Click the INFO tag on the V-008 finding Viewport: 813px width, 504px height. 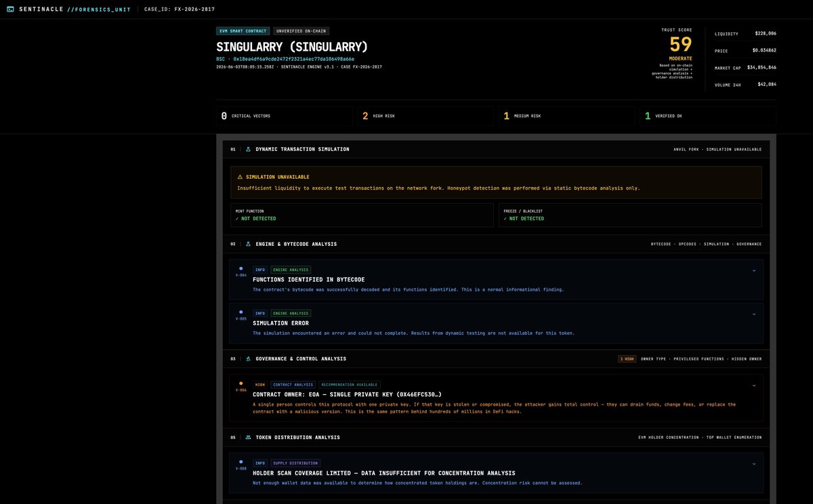pyautogui.click(x=260, y=463)
